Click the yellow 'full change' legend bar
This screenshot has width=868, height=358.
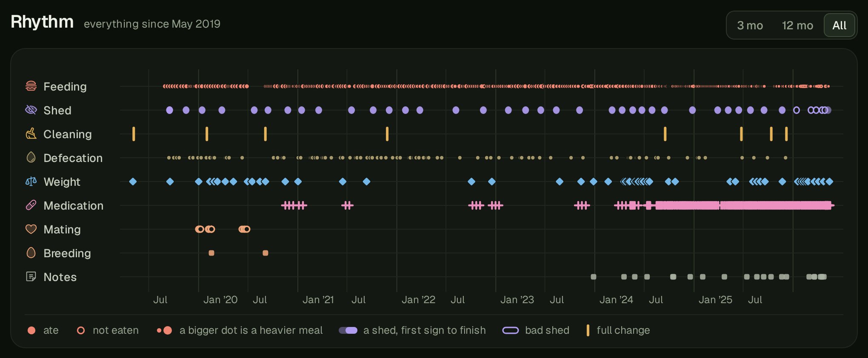tap(588, 330)
